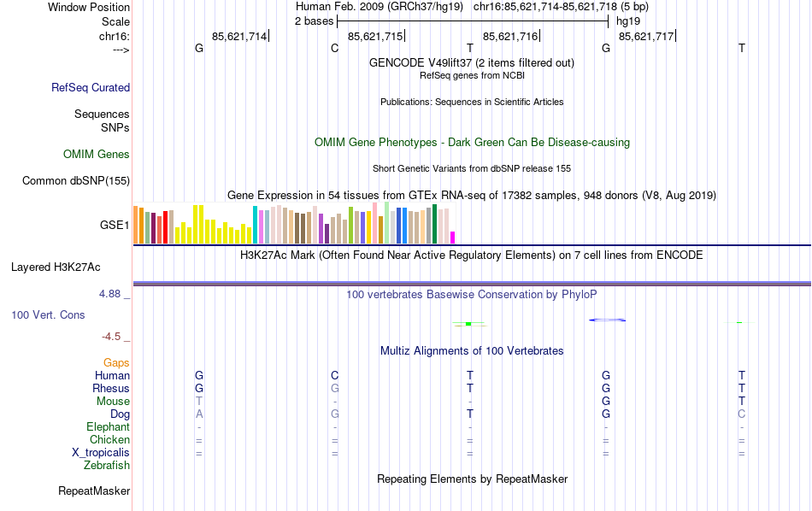Click the GTEx Gene Expression track title
The width and height of the screenshot is (812, 511).
472,195
